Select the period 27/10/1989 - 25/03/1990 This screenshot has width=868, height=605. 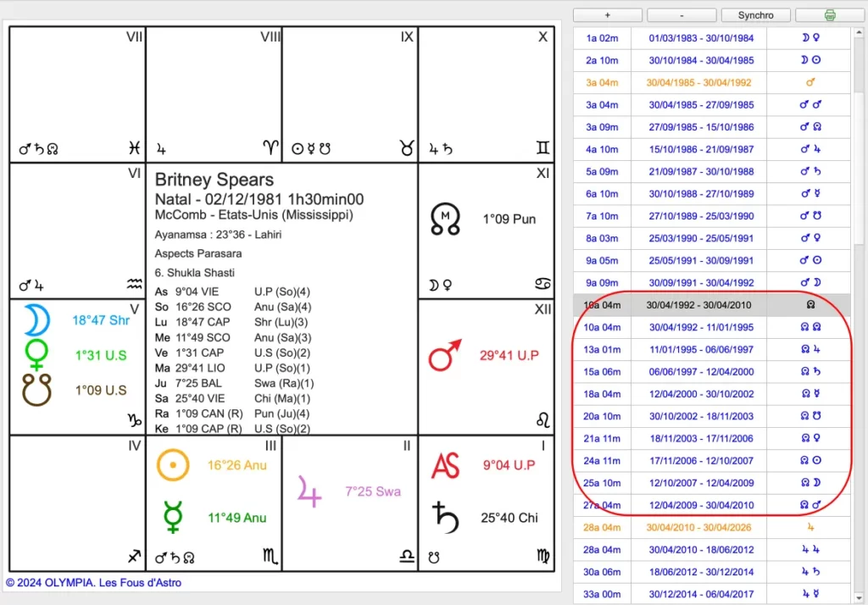(x=712, y=216)
